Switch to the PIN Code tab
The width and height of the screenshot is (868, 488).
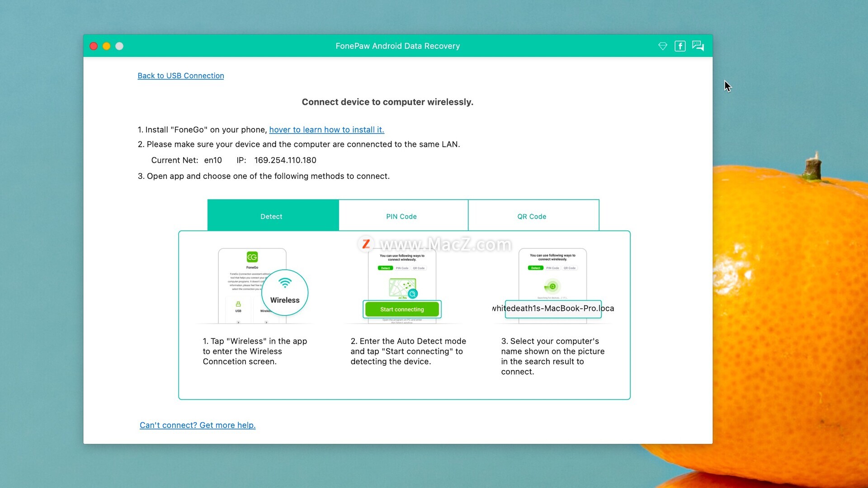pos(403,216)
